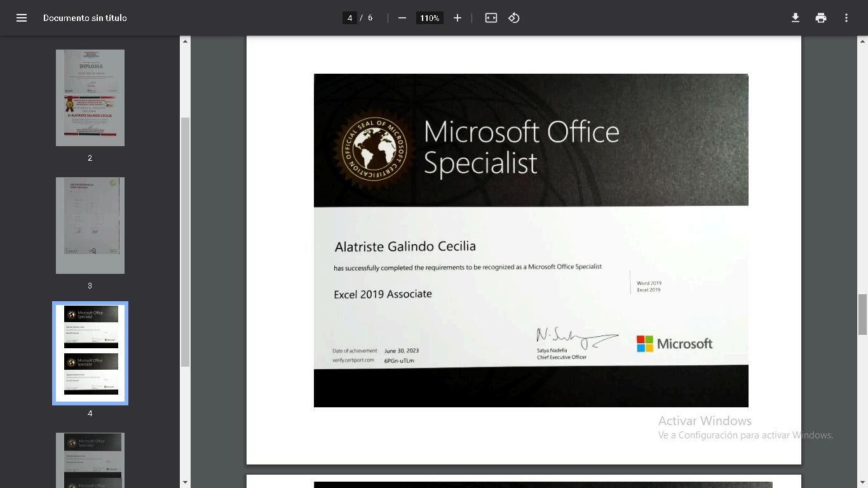Click the fit to page icon
This screenshot has width=868, height=488.
coord(491,18)
